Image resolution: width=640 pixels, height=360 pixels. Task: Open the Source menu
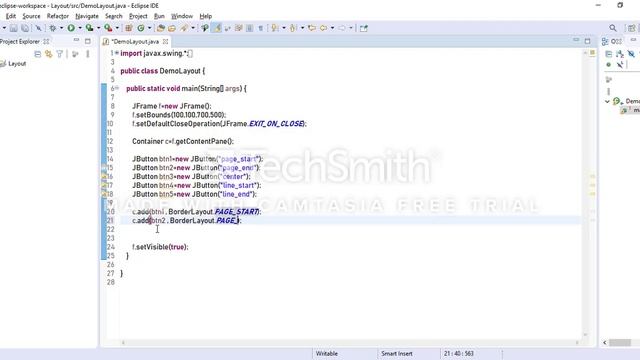[x=31, y=16]
